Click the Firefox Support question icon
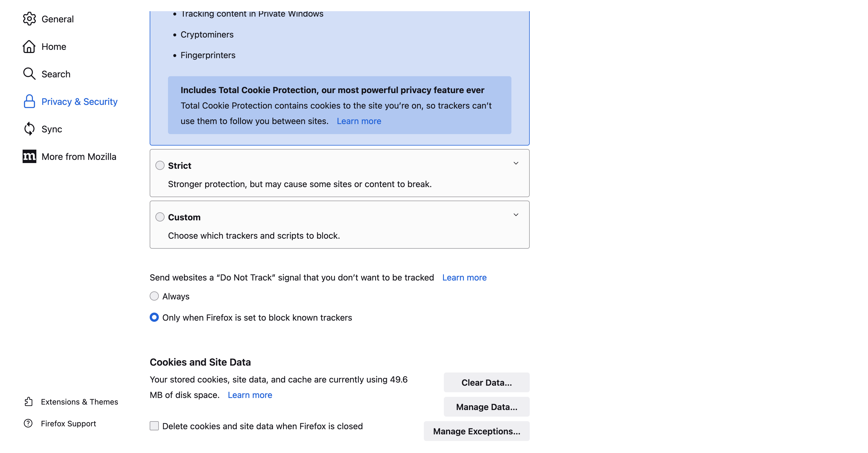Image resolution: width=868 pixels, height=453 pixels. (x=28, y=423)
